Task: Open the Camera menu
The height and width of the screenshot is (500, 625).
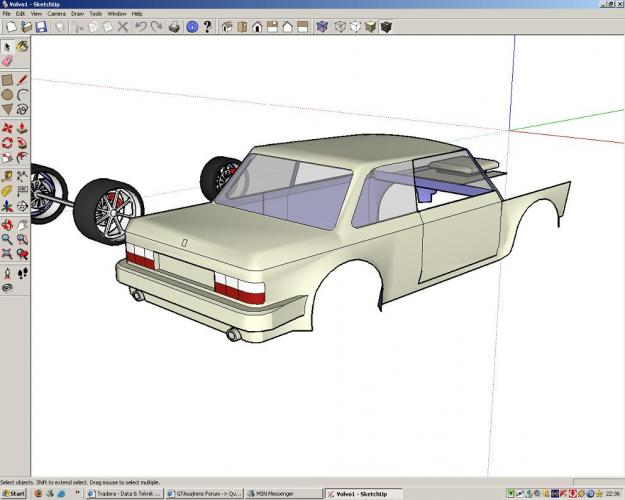Action: (55, 14)
